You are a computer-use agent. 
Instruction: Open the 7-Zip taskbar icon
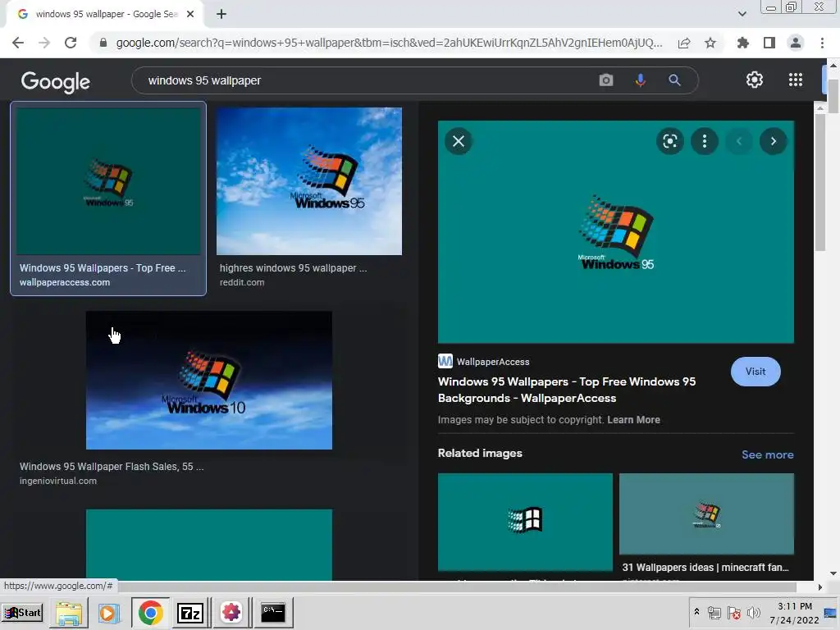190,613
